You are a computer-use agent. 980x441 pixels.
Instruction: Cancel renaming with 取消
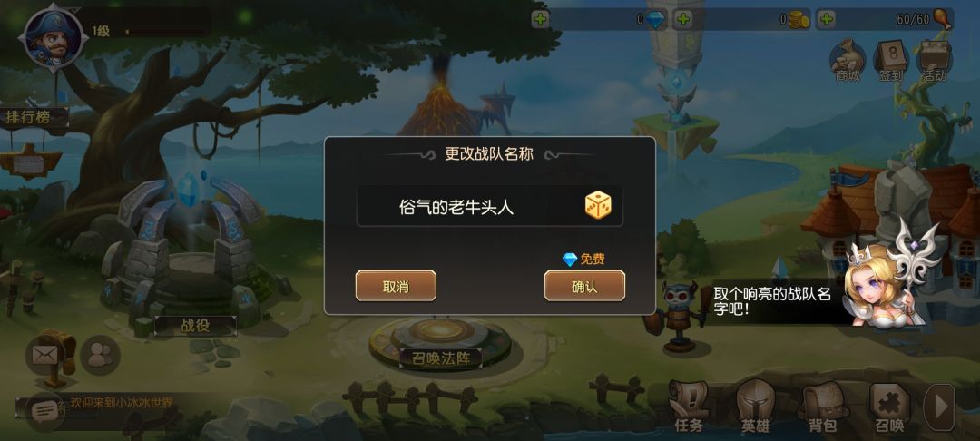[x=396, y=286]
